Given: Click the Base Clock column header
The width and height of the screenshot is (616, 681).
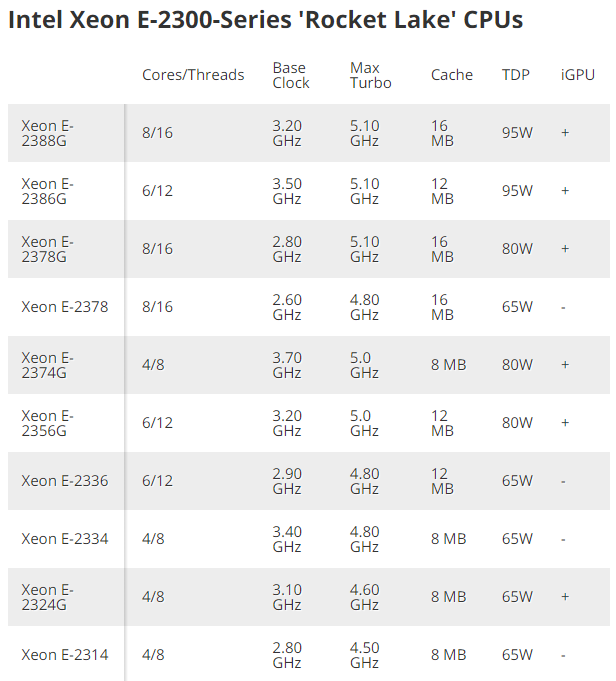Looking at the screenshot, I should [x=289, y=75].
